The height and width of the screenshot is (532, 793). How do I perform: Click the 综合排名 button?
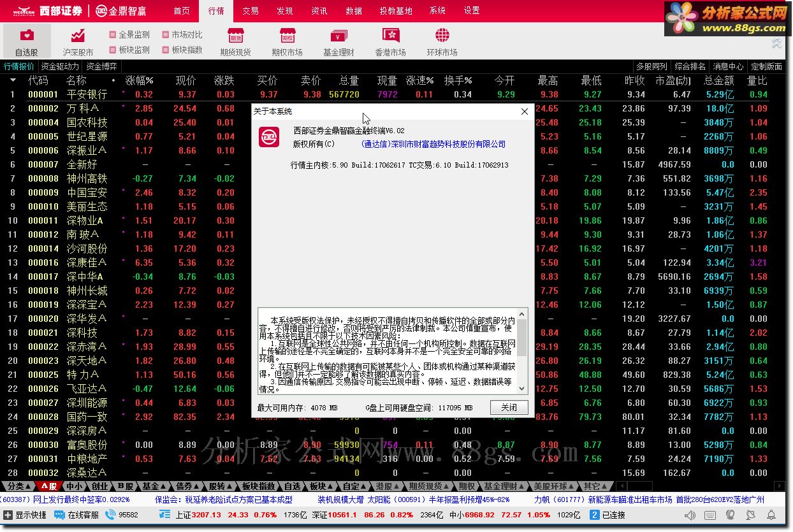(x=690, y=66)
